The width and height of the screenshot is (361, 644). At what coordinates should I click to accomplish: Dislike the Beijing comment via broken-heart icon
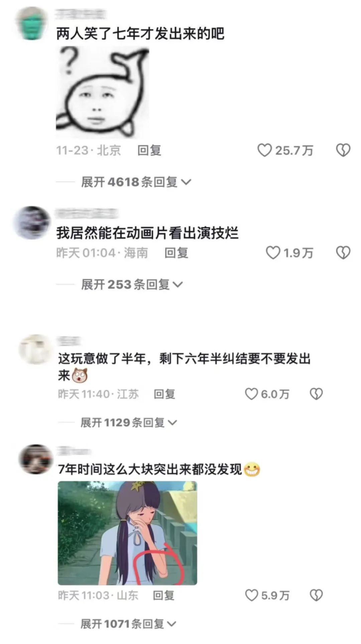pos(343,150)
